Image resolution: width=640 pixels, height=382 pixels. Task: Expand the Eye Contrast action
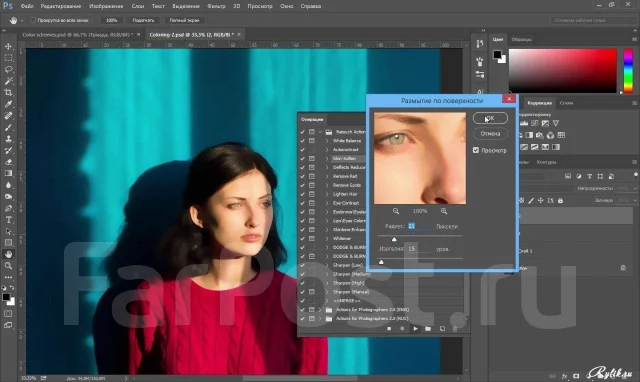pyautogui.click(x=327, y=203)
